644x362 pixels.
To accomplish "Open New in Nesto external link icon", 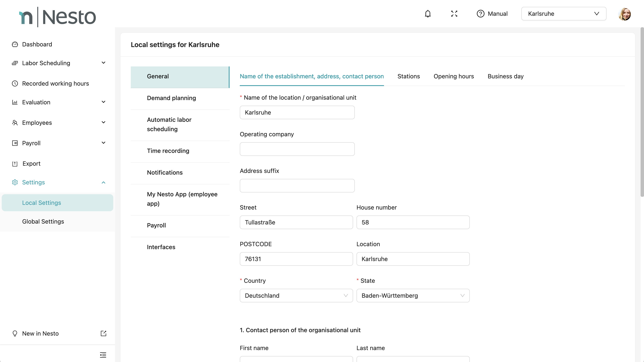I will click(x=103, y=333).
